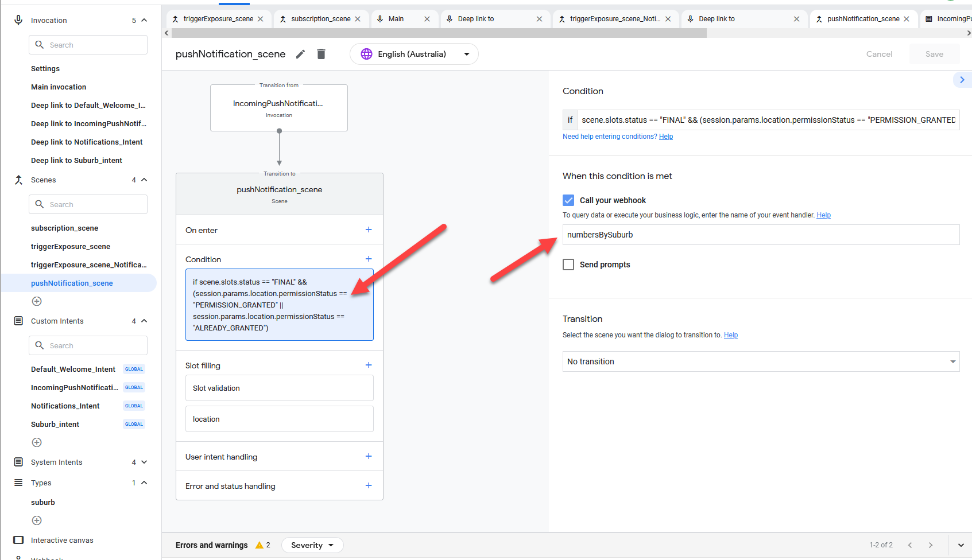Open subscription_scene in the sidebar
Viewport: 972px width, 560px height.
[64, 228]
